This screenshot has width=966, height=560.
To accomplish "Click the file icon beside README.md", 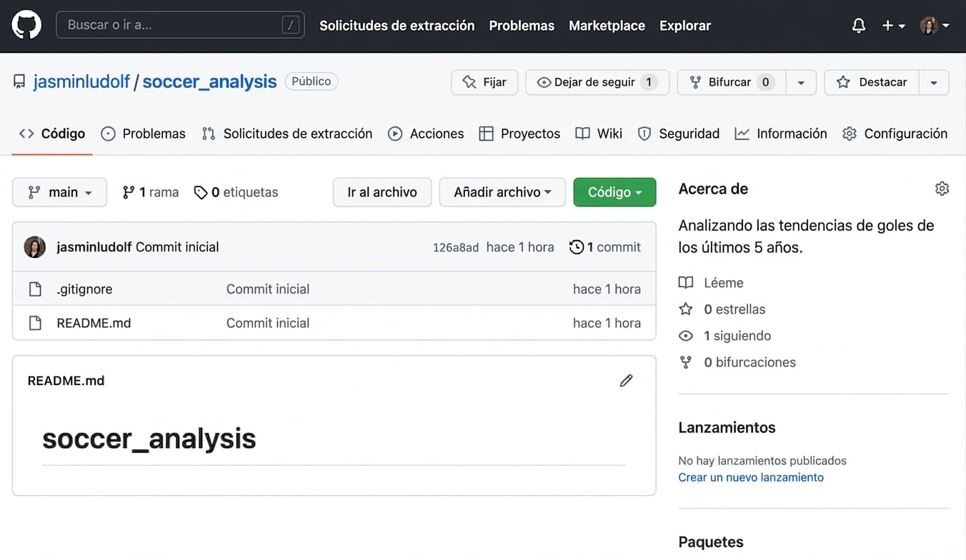I will tap(35, 323).
